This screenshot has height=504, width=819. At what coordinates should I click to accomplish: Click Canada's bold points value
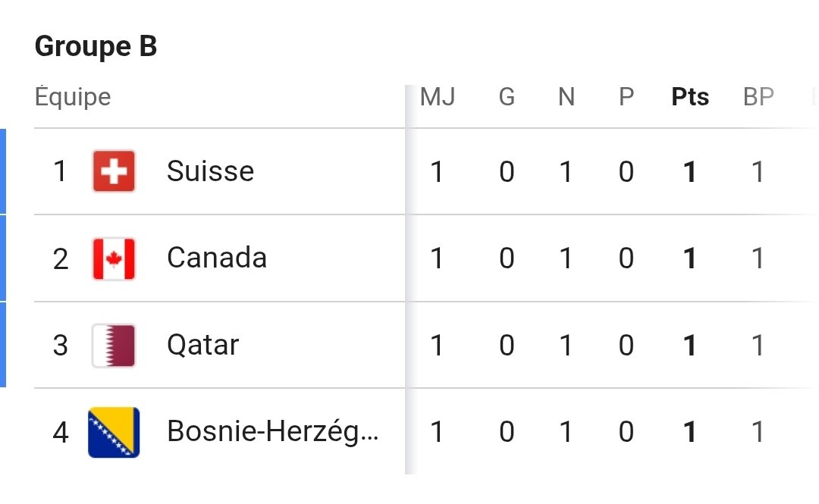coord(690,258)
